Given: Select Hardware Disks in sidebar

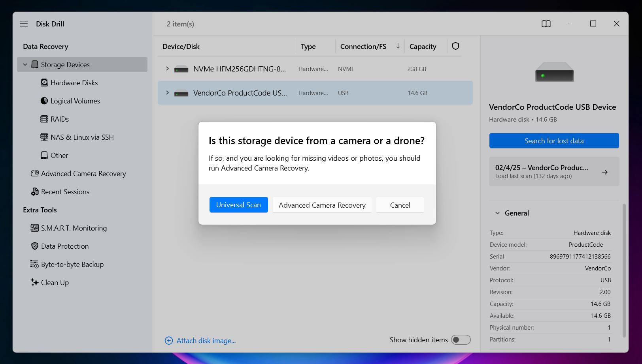Looking at the screenshot, I should point(74,83).
